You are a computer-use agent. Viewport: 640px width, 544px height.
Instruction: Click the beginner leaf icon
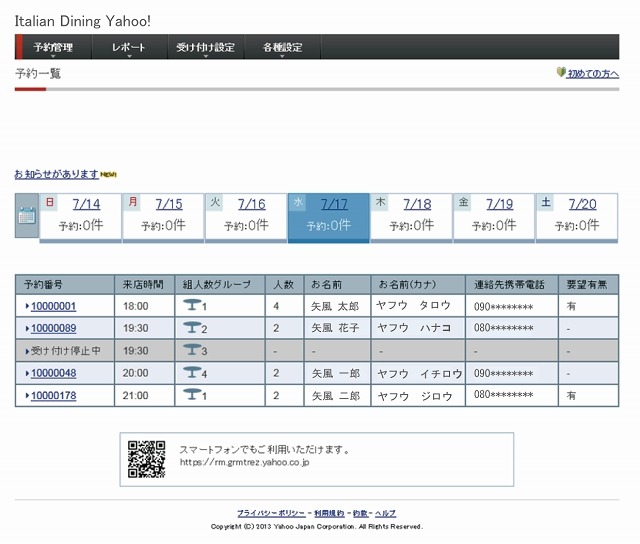[x=561, y=73]
